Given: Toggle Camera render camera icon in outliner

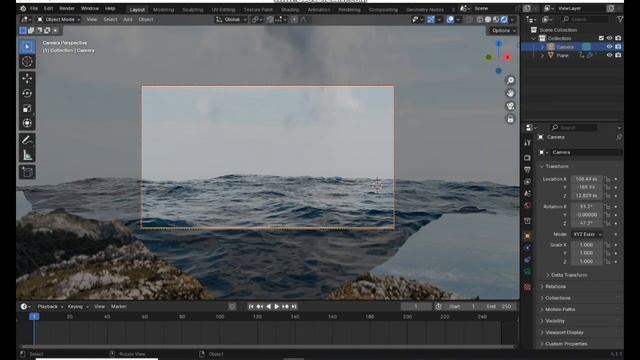Looking at the screenshot, I should 618,47.
